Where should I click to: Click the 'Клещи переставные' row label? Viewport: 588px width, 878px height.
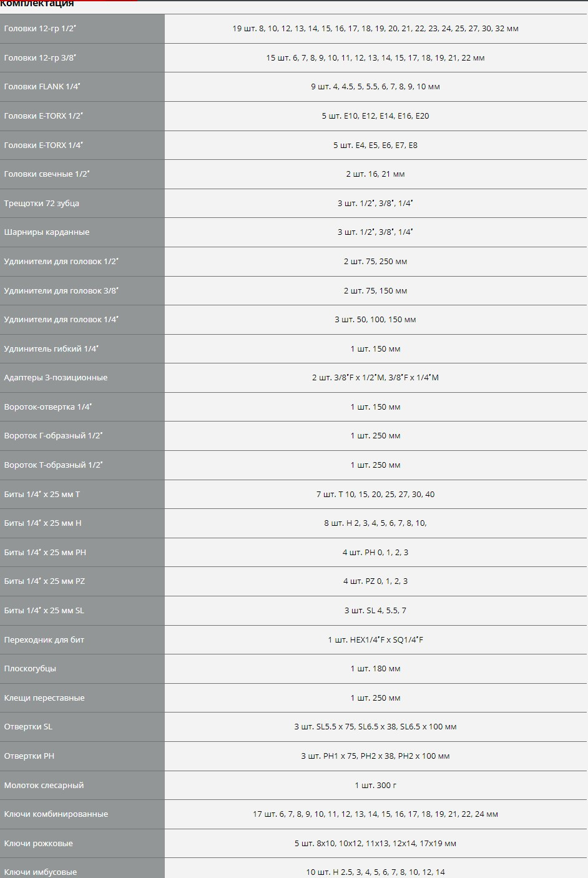click(44, 698)
